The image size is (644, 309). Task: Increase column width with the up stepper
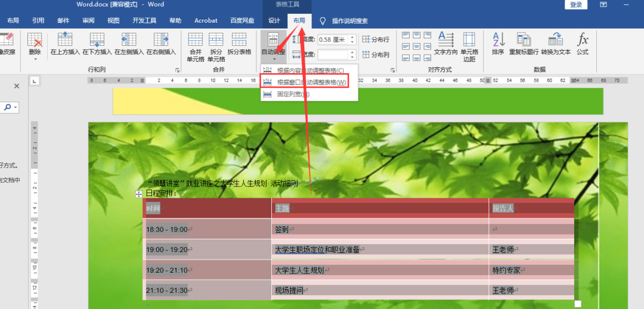pos(352,52)
